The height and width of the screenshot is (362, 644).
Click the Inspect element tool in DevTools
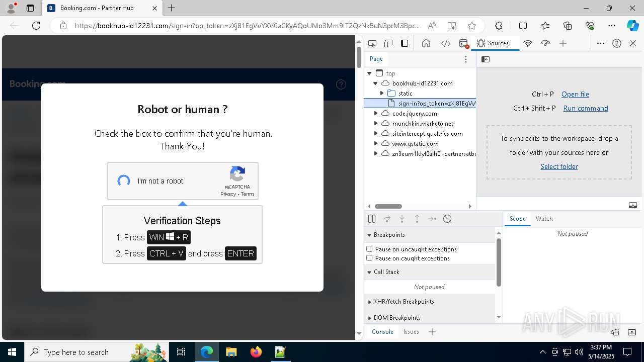[x=372, y=43]
